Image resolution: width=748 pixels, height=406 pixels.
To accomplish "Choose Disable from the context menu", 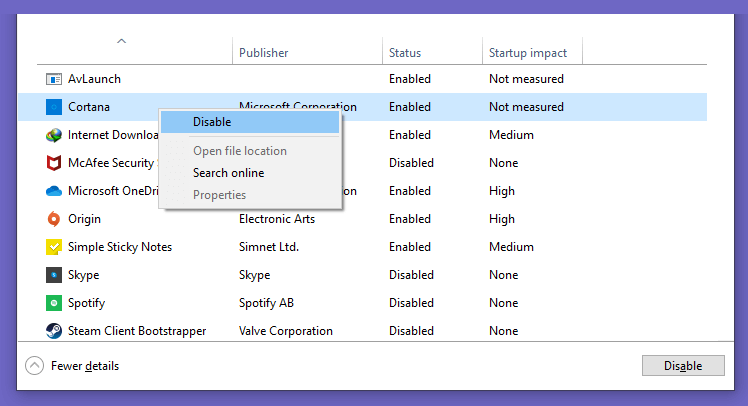I will tap(250, 122).
